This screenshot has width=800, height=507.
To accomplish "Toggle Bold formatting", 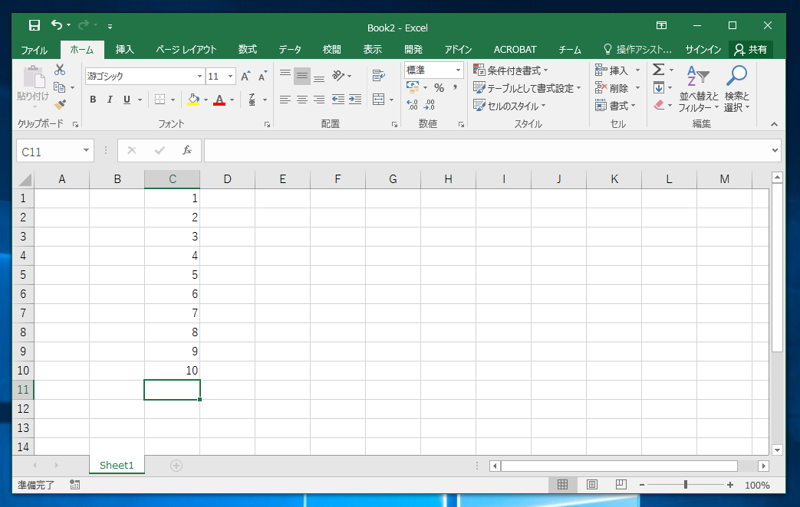I will (93, 99).
